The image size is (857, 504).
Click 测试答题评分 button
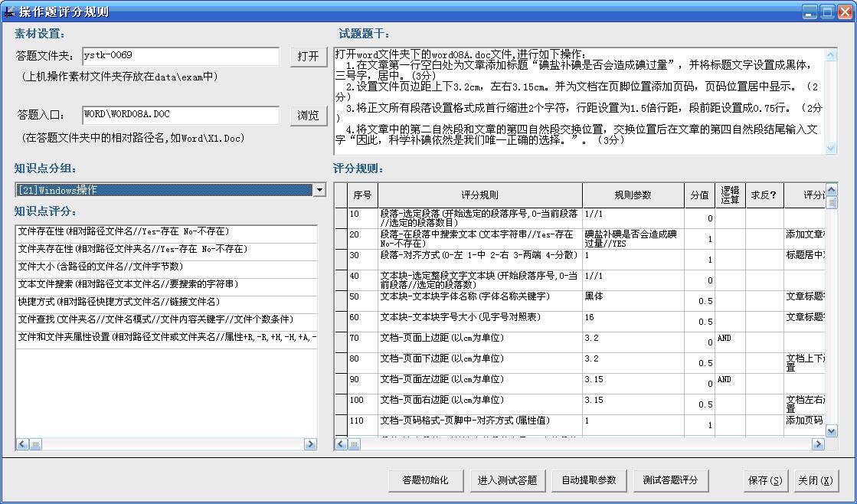(x=671, y=480)
